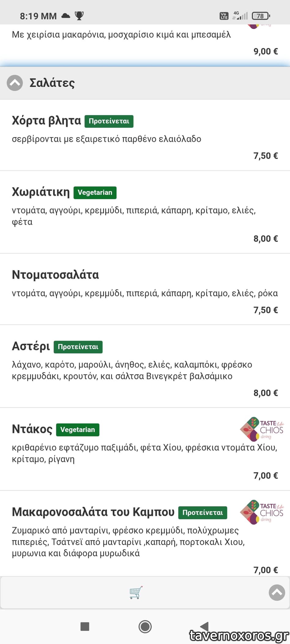Tap the battery status indicator

point(261,16)
